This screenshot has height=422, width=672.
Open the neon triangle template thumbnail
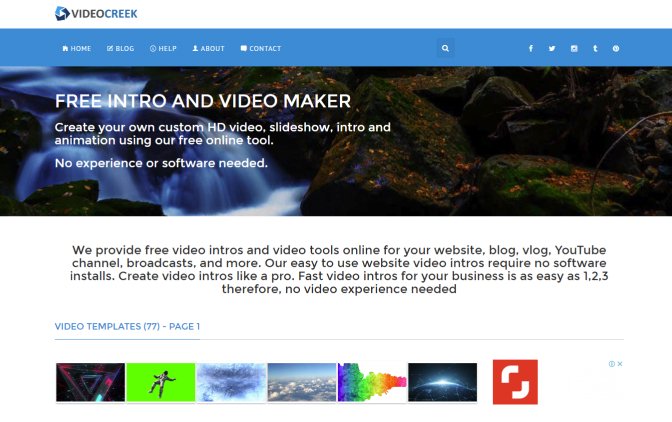tap(90, 382)
